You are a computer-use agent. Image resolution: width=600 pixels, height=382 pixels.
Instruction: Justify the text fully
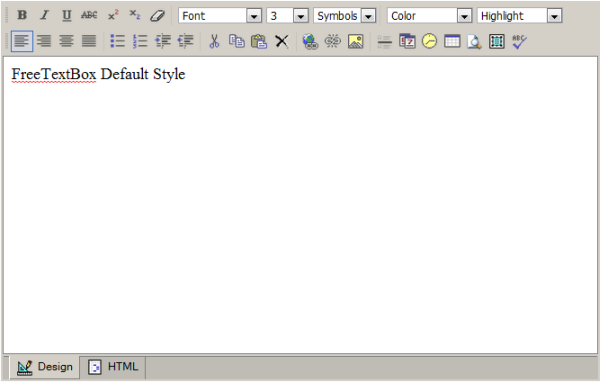tap(89, 41)
